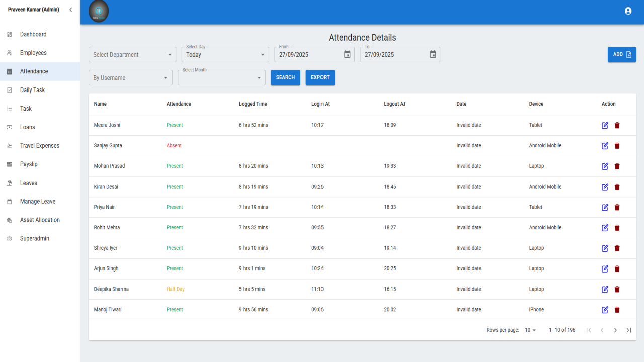Delete Manoj Tiwari's attendance row

point(617,310)
